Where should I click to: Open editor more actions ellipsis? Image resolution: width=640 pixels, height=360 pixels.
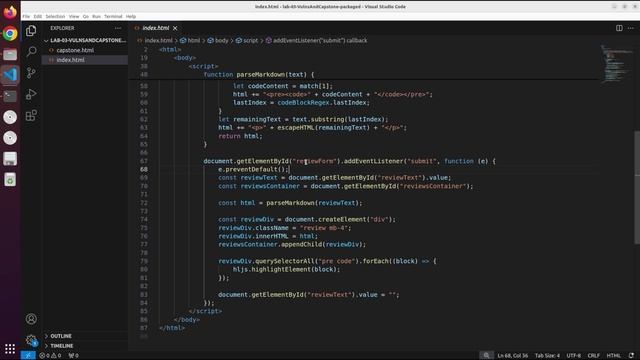(x=631, y=28)
